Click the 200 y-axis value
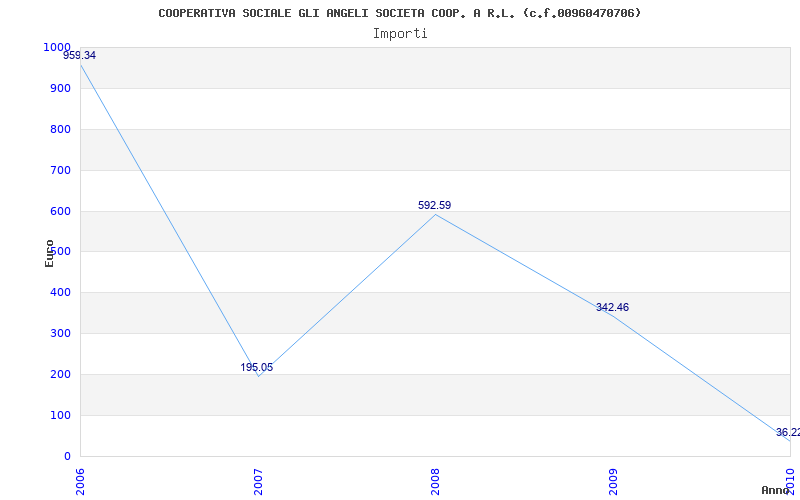 pyautogui.click(x=60, y=374)
